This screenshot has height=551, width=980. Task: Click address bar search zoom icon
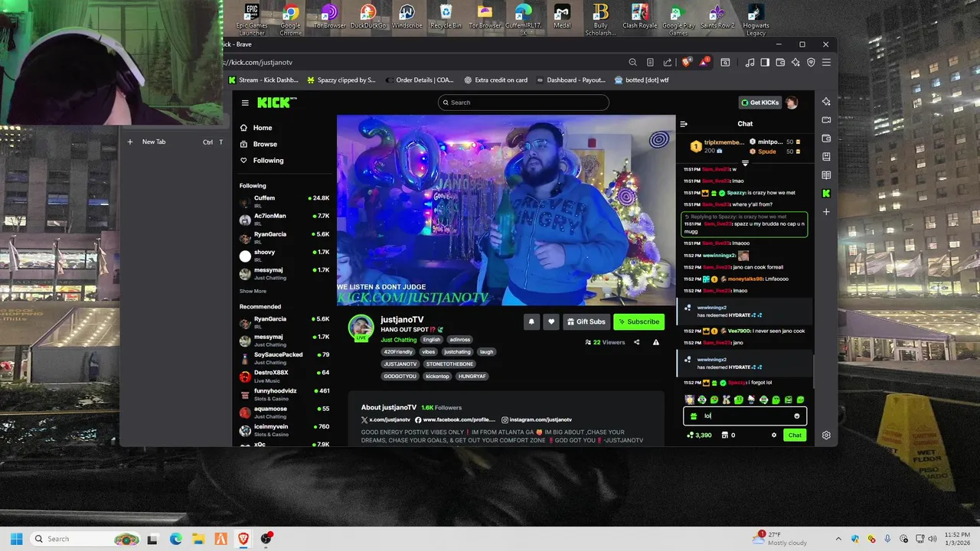[x=632, y=63]
